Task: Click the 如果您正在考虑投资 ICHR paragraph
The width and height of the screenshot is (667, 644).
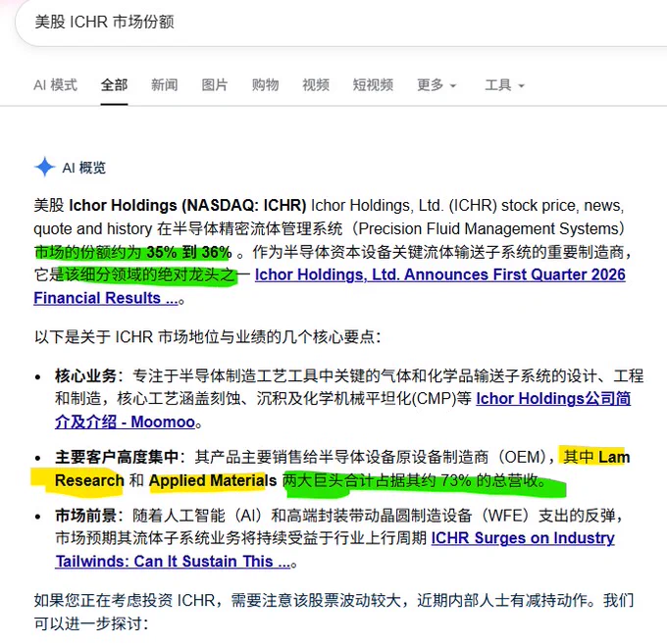Action: pos(333,612)
